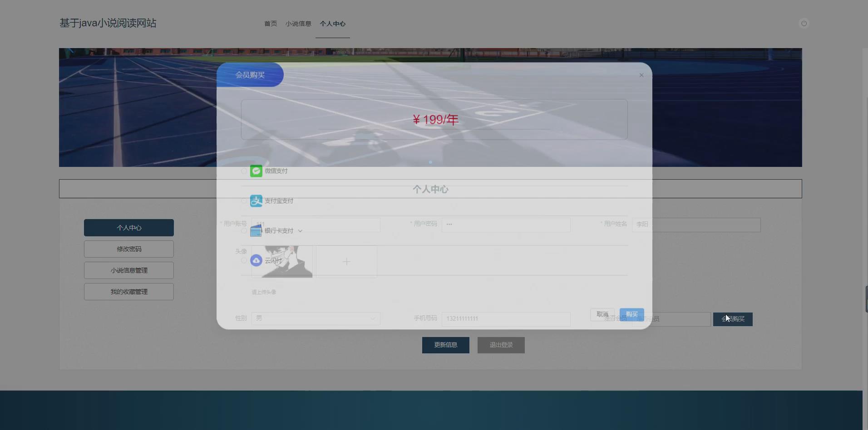868x430 pixels.
Task: Close the 会员购买 dialog
Action: pyautogui.click(x=641, y=75)
